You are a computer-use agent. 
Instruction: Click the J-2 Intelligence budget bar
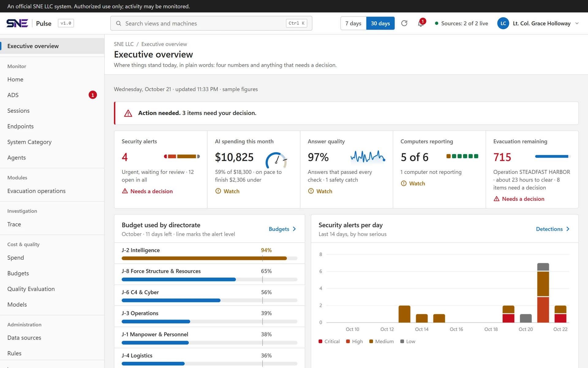point(209,258)
